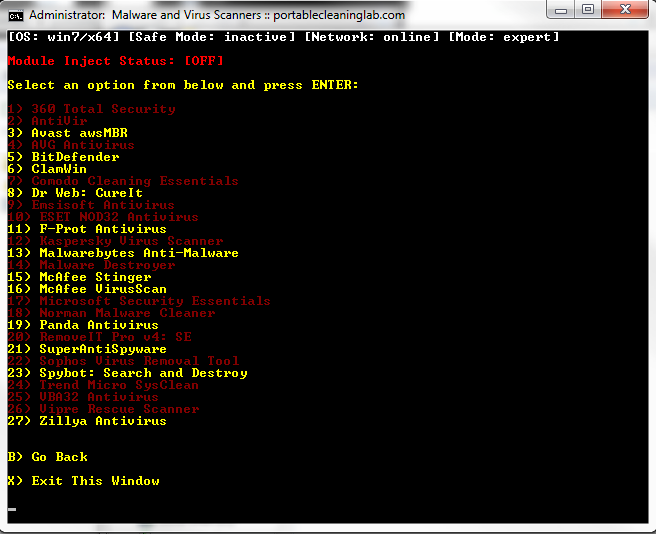Viewport: 656px width, 534px height.
Task: Close the Malware and Virus Scanners window
Action: click(x=625, y=9)
